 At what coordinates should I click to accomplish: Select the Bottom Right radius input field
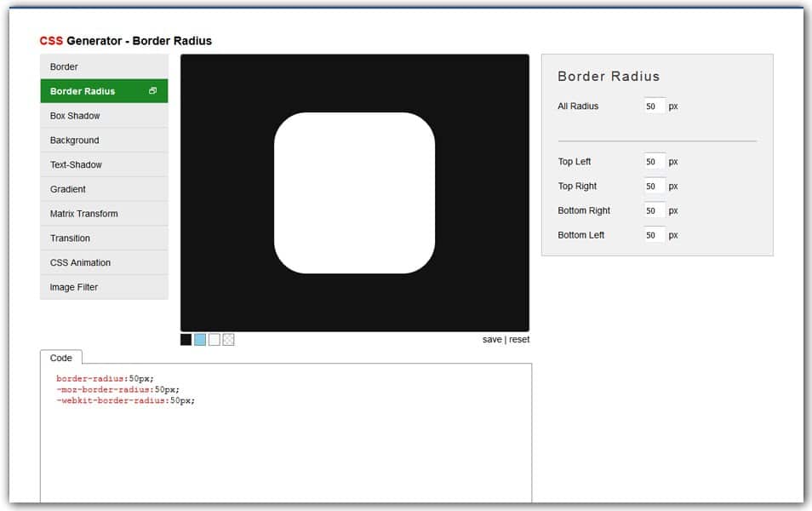654,210
